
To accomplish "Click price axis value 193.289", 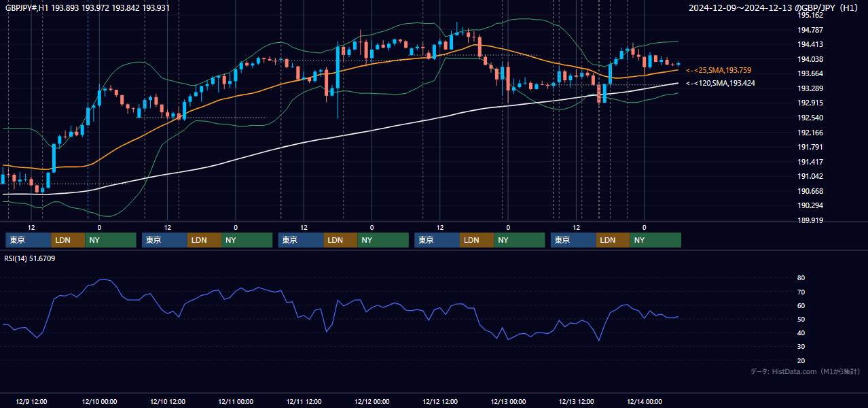I will [810, 88].
